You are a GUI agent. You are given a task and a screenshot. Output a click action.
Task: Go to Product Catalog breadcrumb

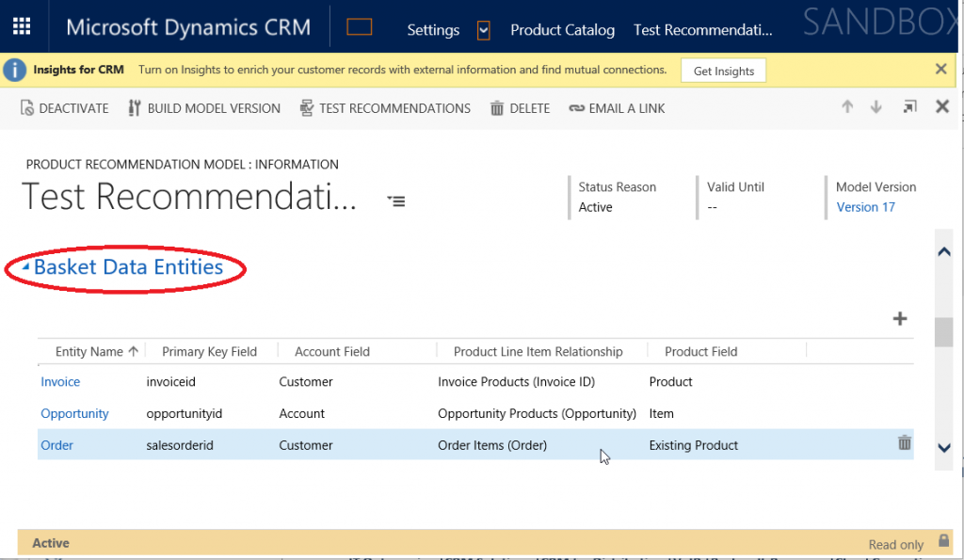[563, 29]
